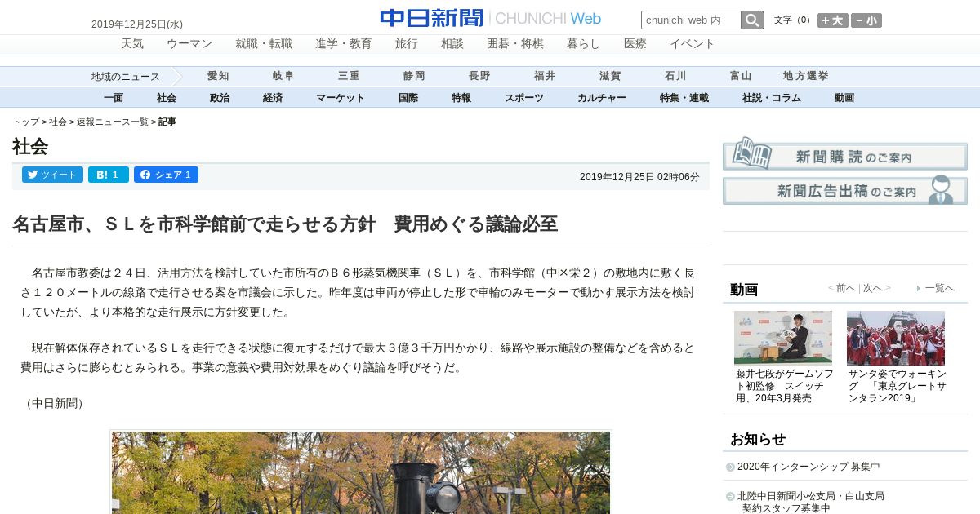Tweet the article via ツイート button
This screenshot has height=514, width=980.
[52, 175]
